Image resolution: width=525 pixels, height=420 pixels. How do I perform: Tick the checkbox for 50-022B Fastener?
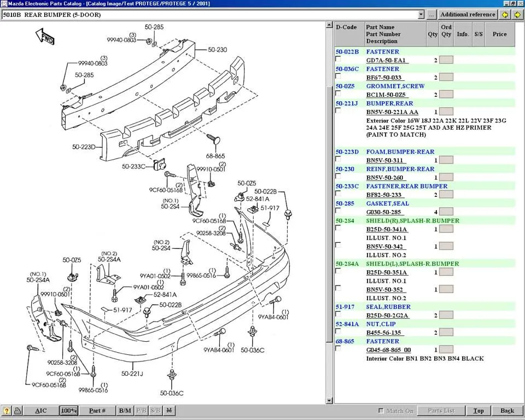tap(338, 59)
